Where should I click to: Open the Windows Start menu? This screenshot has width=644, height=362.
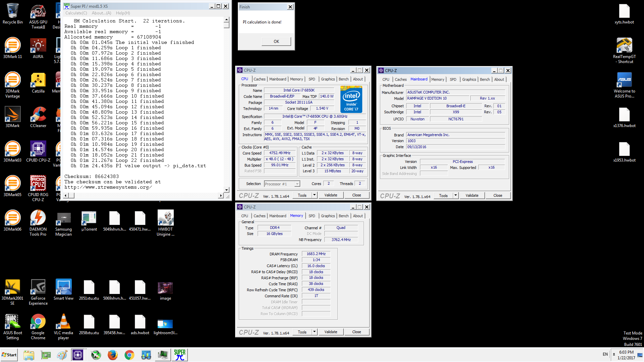point(9,355)
